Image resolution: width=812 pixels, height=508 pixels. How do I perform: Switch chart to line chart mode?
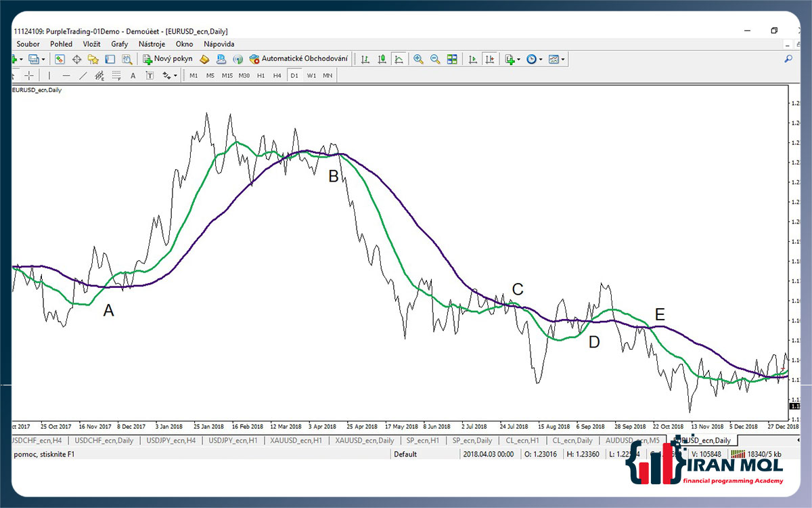[x=399, y=59]
